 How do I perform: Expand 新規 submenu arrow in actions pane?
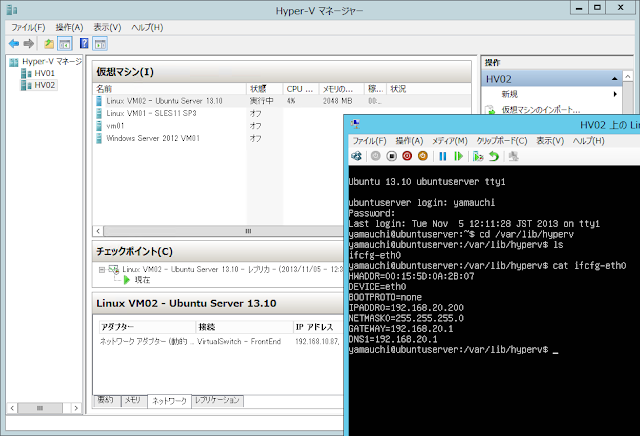(615, 94)
